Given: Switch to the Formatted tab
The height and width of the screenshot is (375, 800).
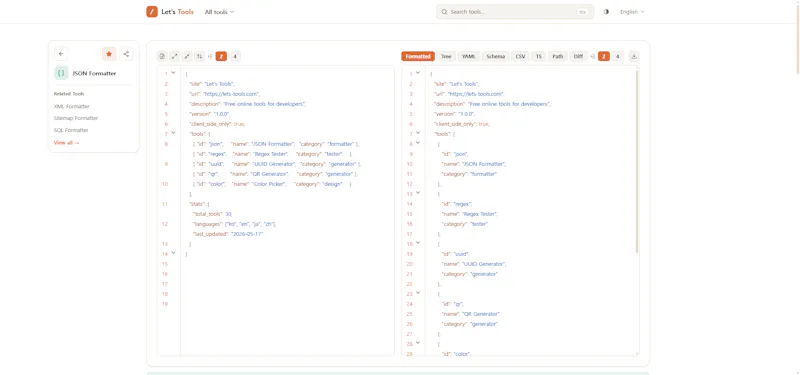Looking at the screenshot, I should [418, 56].
